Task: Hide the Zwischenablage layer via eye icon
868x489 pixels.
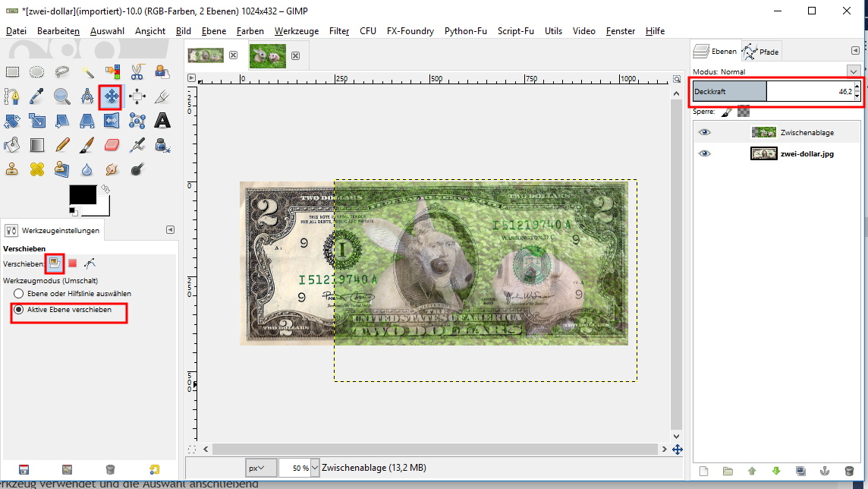Action: [704, 132]
